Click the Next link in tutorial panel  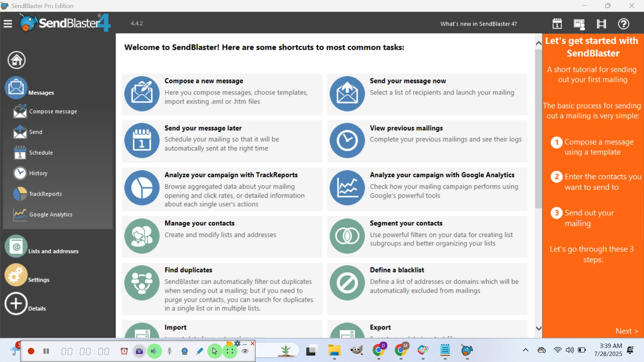pyautogui.click(x=627, y=331)
